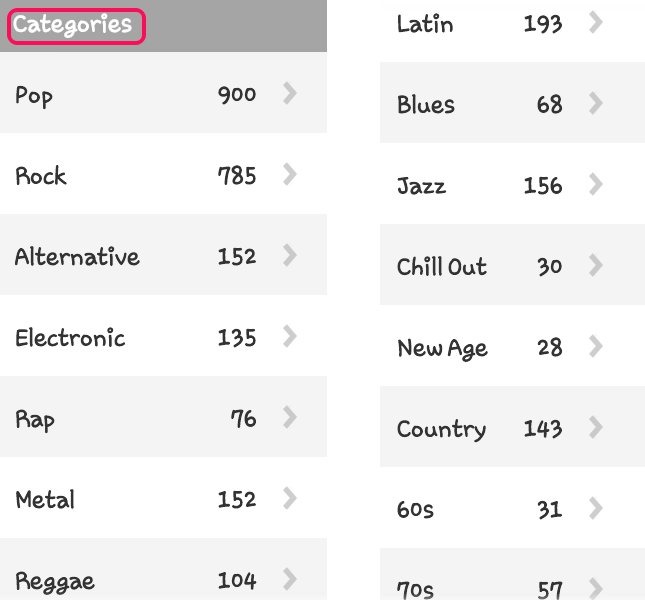Viewport: 645px width, 600px height.
Task: Click the 900 count next to Pop
Action: [x=237, y=95]
